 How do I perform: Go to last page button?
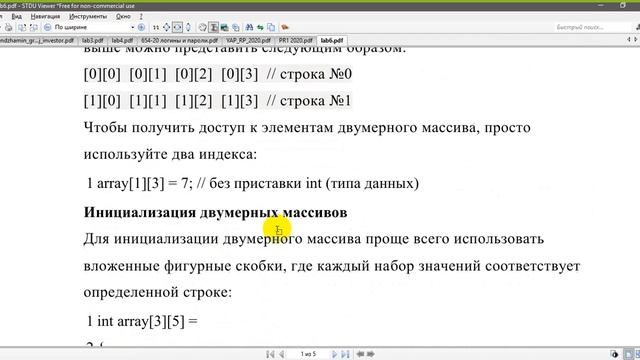345,354
